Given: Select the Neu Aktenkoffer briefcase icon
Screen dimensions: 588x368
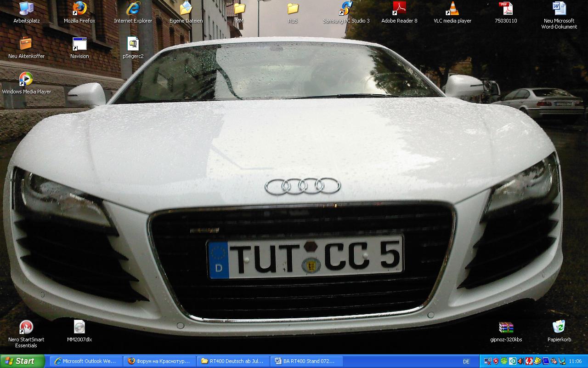Looking at the screenshot, I should coord(26,48).
